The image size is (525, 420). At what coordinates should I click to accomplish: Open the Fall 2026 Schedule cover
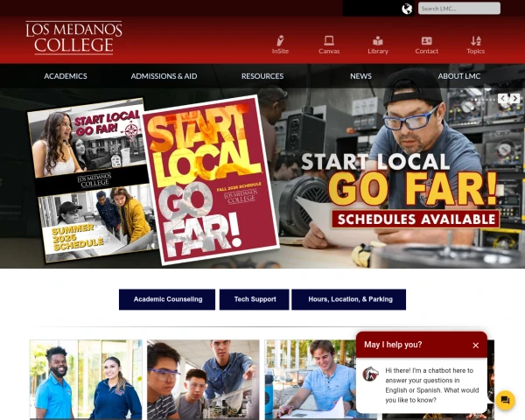[211, 180]
